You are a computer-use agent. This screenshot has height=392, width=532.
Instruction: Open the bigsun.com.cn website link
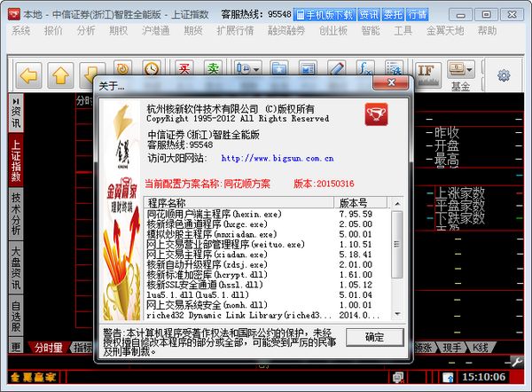coord(278,158)
